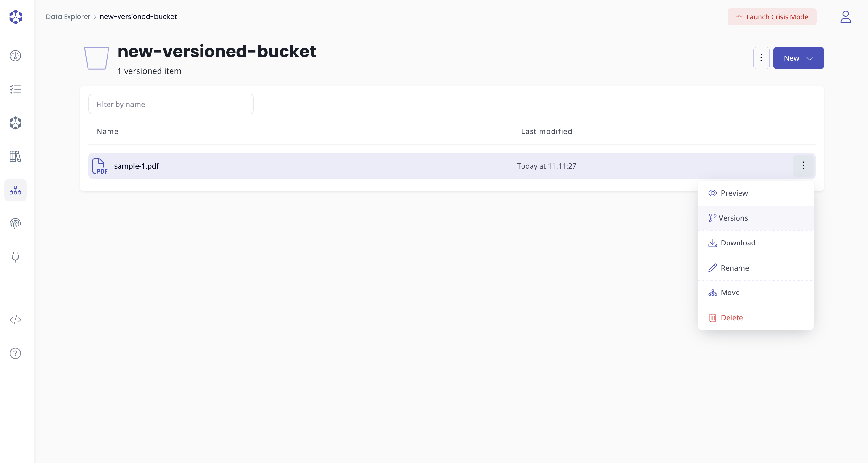
Task: Open the help question mark icon
Action: [15, 353]
